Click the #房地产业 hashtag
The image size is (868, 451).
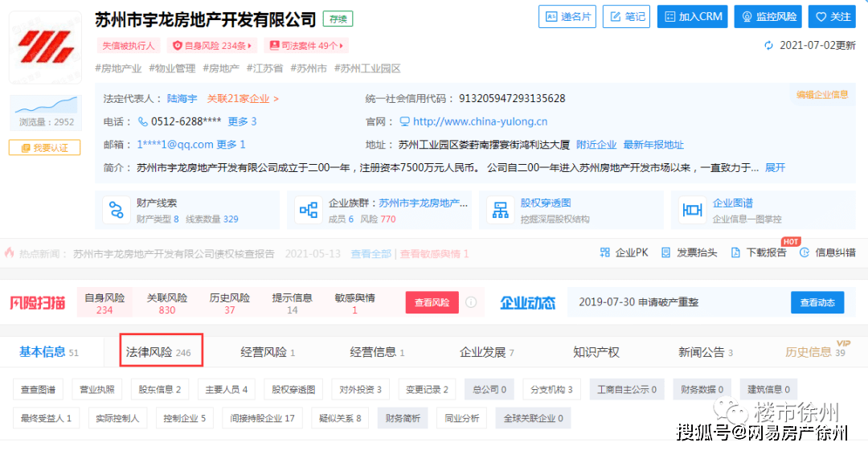[118, 68]
